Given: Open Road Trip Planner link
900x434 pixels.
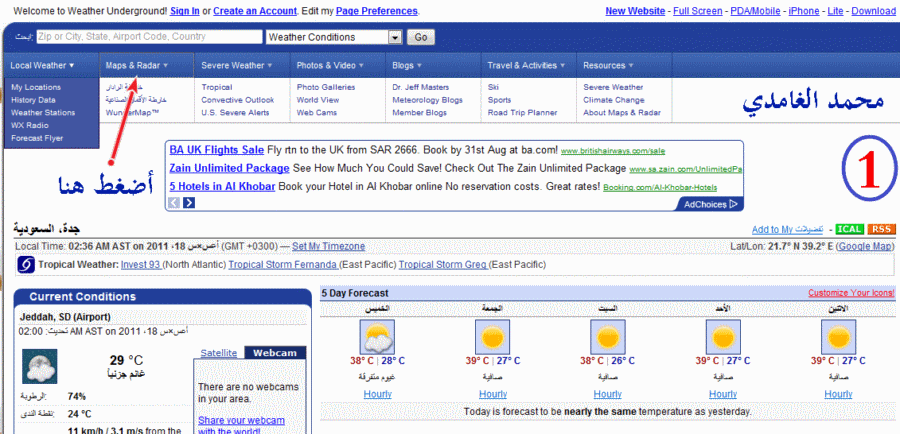Looking at the screenshot, I should [523, 113].
